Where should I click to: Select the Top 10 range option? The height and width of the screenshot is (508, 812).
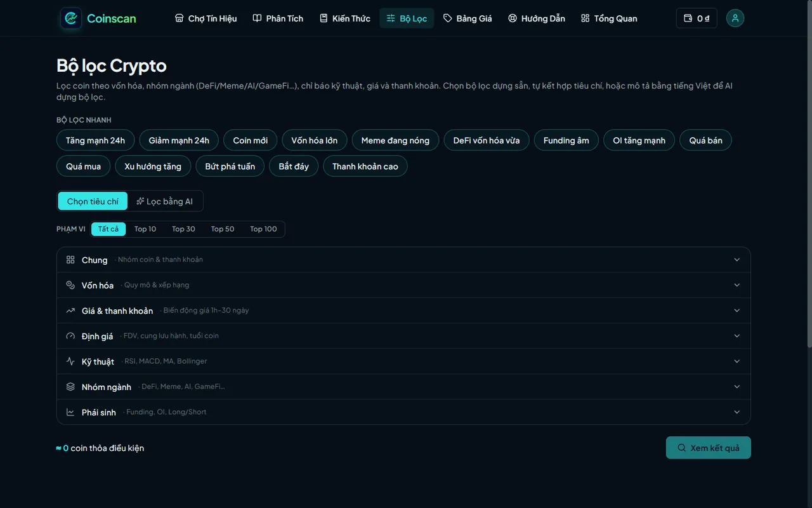tap(145, 229)
